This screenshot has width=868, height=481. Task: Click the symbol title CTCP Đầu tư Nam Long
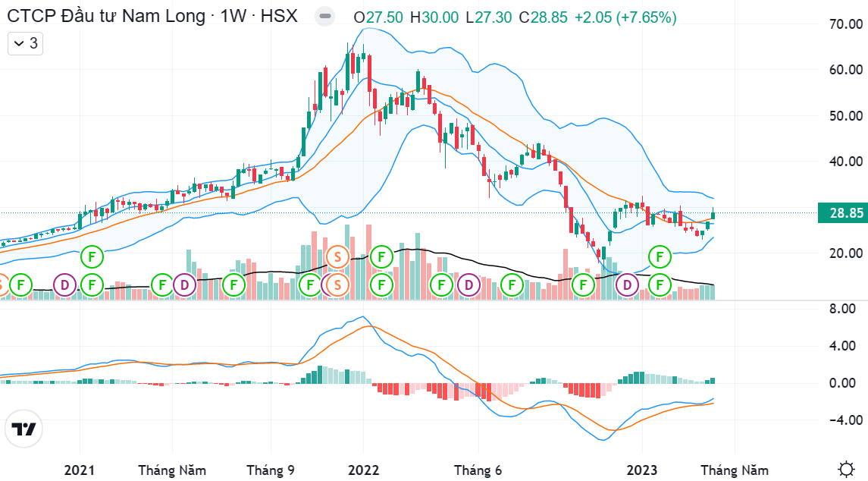click(x=106, y=16)
